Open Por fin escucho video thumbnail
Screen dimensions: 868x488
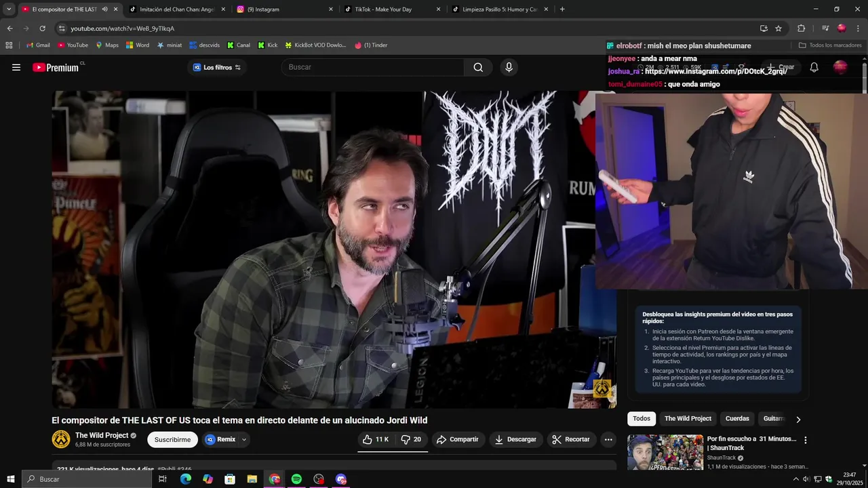(665, 452)
